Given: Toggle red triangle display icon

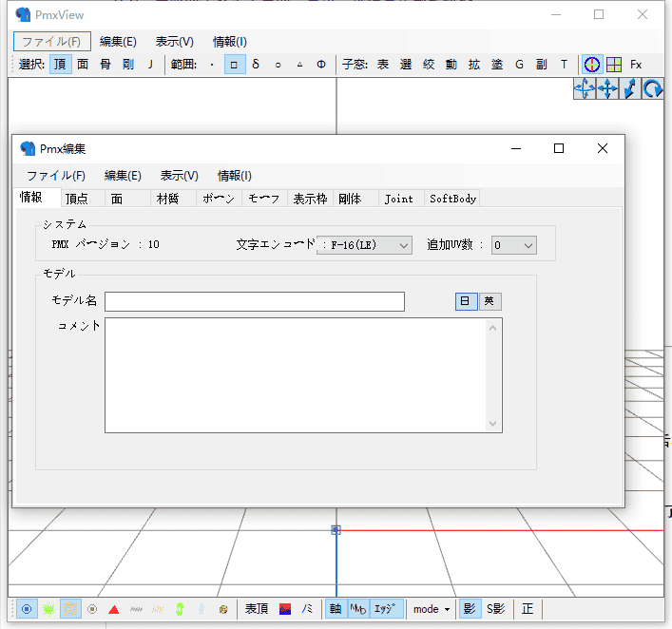Looking at the screenshot, I should click(113, 609).
